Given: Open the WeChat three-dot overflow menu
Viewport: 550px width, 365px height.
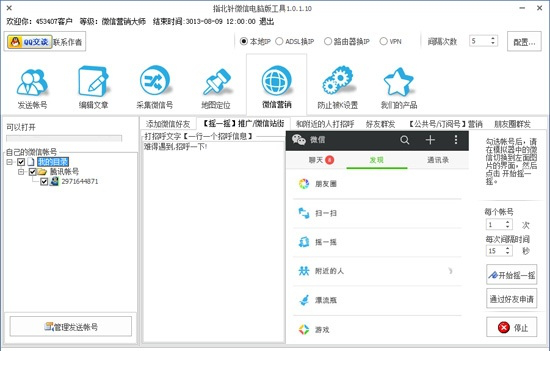Looking at the screenshot, I should (x=456, y=140).
